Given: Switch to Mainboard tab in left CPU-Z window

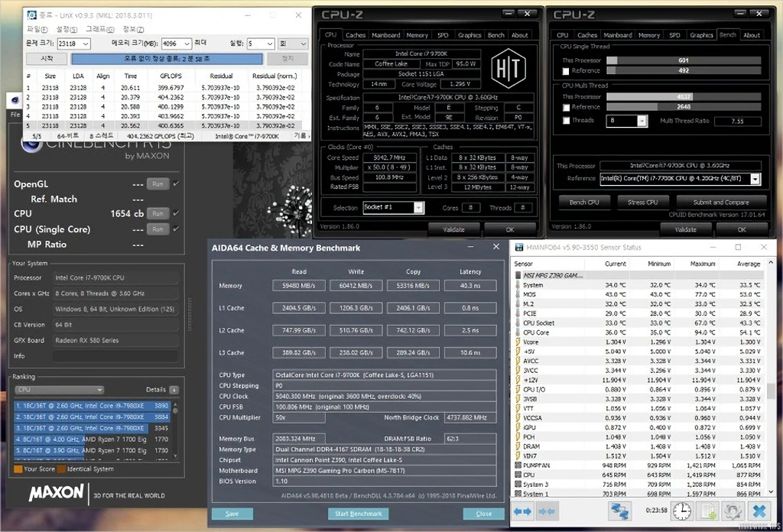Looking at the screenshot, I should tap(385, 35).
